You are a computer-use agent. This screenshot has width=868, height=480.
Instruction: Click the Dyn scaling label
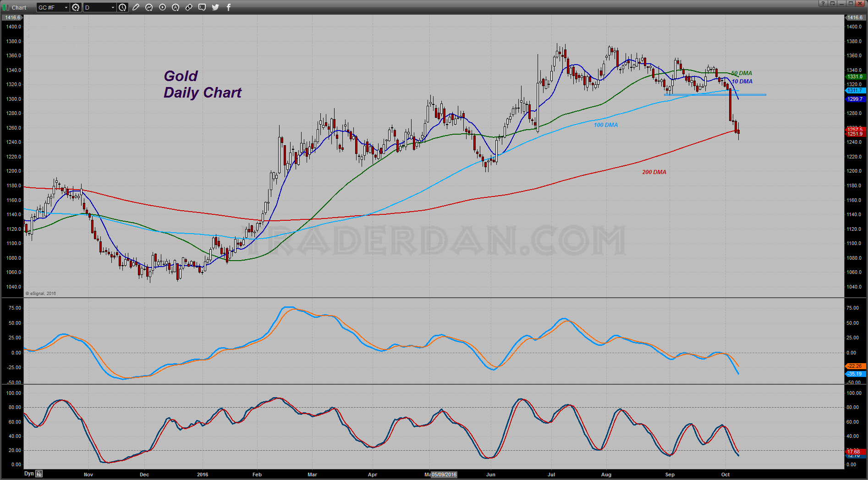(x=29, y=474)
